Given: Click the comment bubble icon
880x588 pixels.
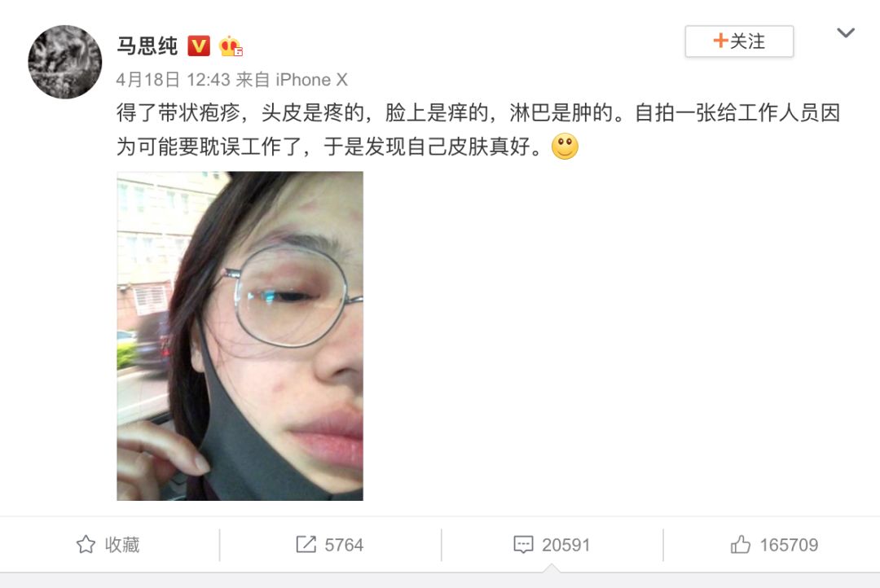Looking at the screenshot, I should pos(523,544).
